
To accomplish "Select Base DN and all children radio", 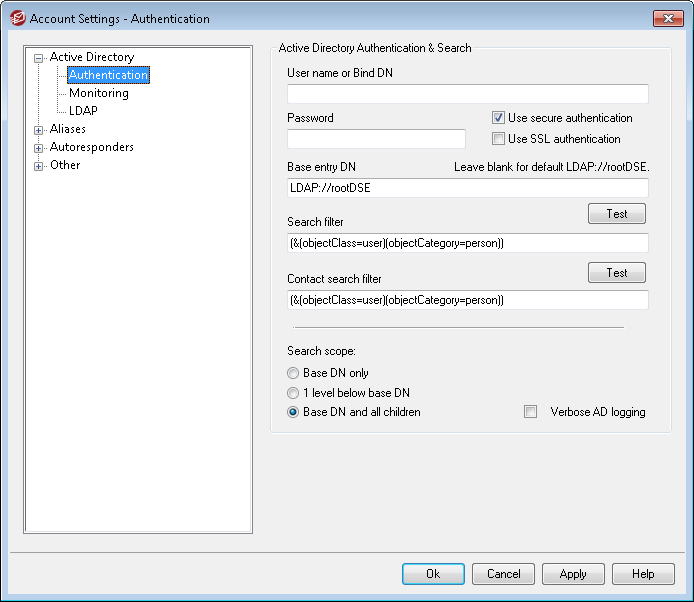I will (293, 412).
